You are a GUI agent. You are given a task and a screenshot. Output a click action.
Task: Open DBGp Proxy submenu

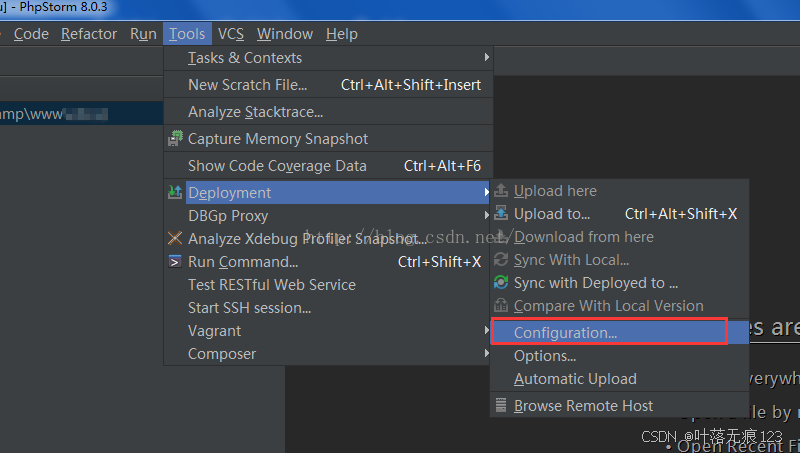pyautogui.click(x=328, y=216)
